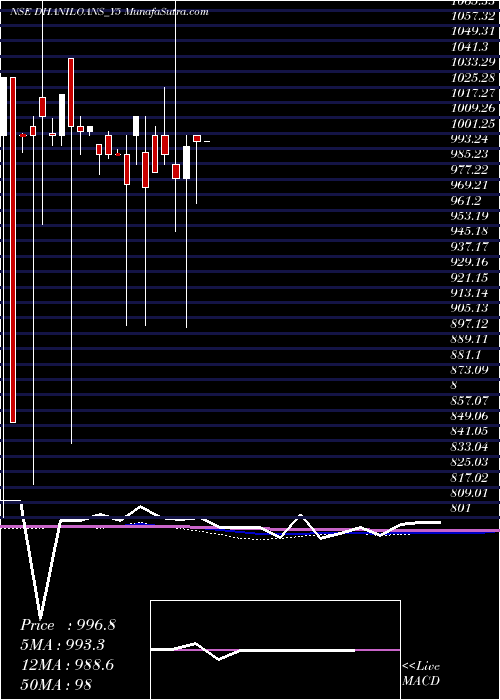Click the 833.04 price level

click(x=470, y=447)
